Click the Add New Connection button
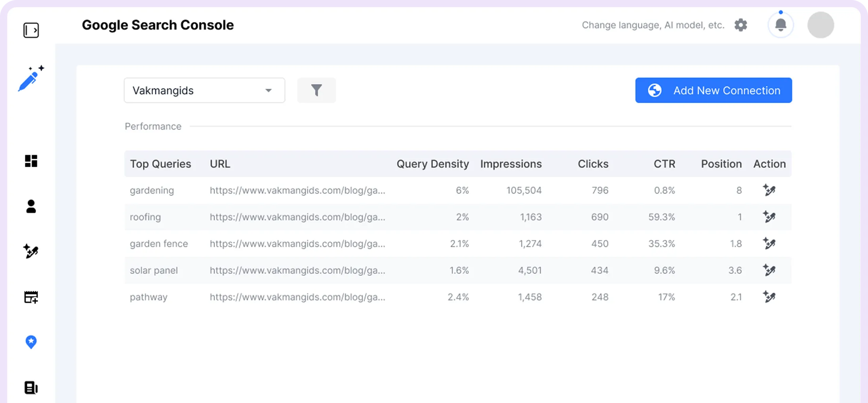Image resolution: width=868 pixels, height=403 pixels. (713, 90)
